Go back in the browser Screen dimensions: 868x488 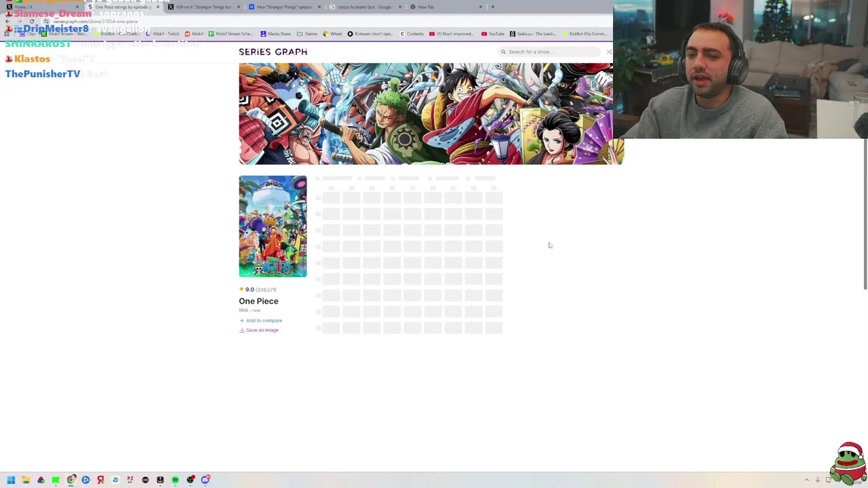point(7,22)
